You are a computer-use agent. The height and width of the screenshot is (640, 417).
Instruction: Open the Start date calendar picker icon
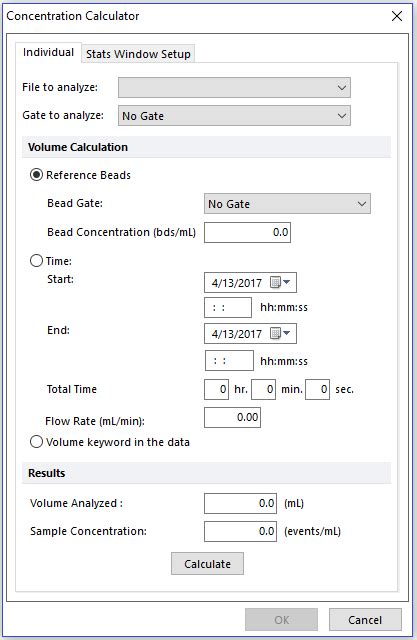coord(280,282)
